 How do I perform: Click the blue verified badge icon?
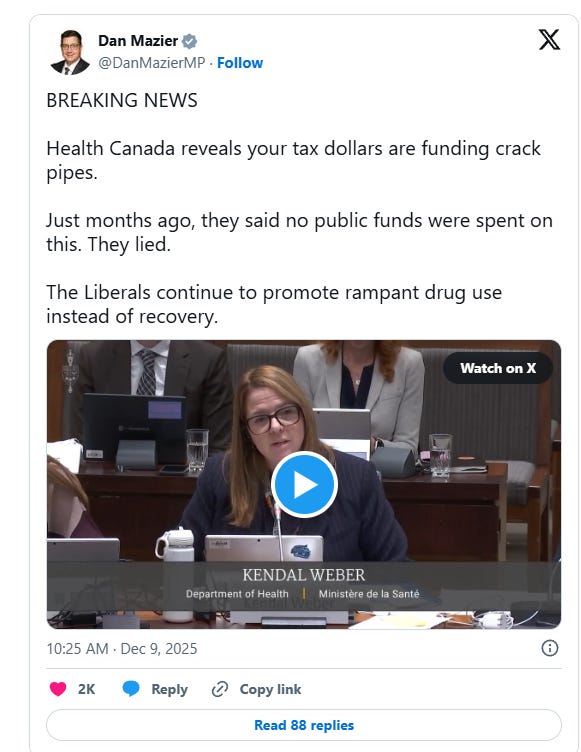[x=190, y=41]
